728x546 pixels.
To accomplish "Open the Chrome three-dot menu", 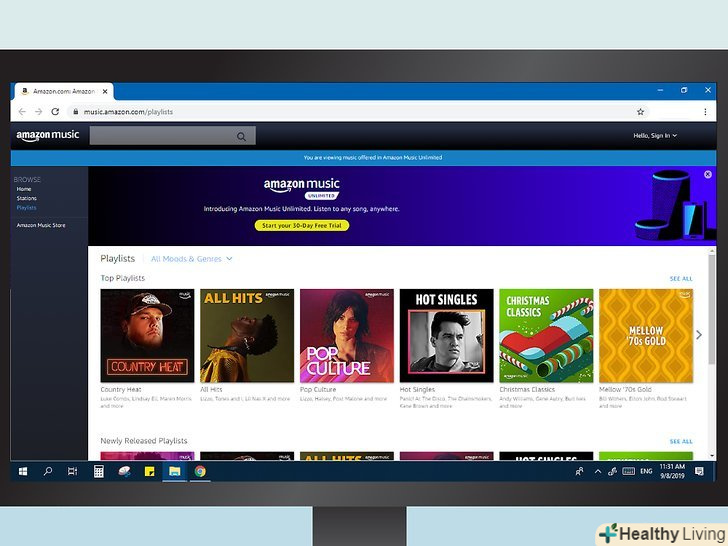I will pyautogui.click(x=705, y=111).
